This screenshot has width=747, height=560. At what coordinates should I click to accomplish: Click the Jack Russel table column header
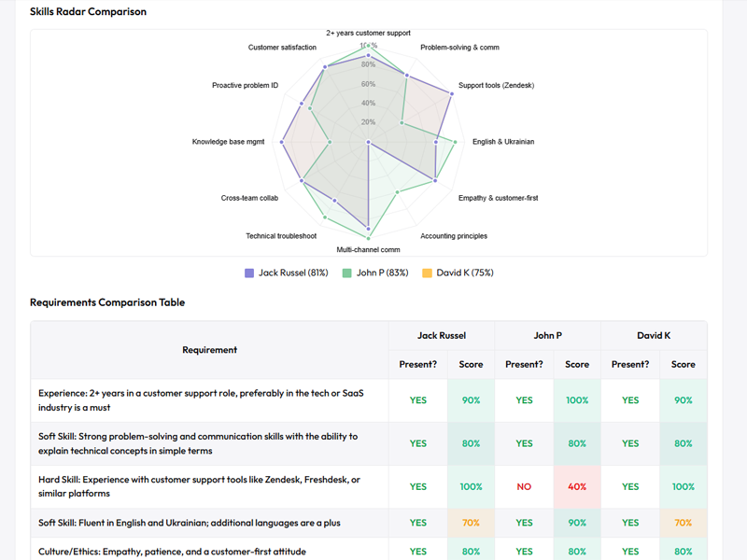click(x=442, y=335)
